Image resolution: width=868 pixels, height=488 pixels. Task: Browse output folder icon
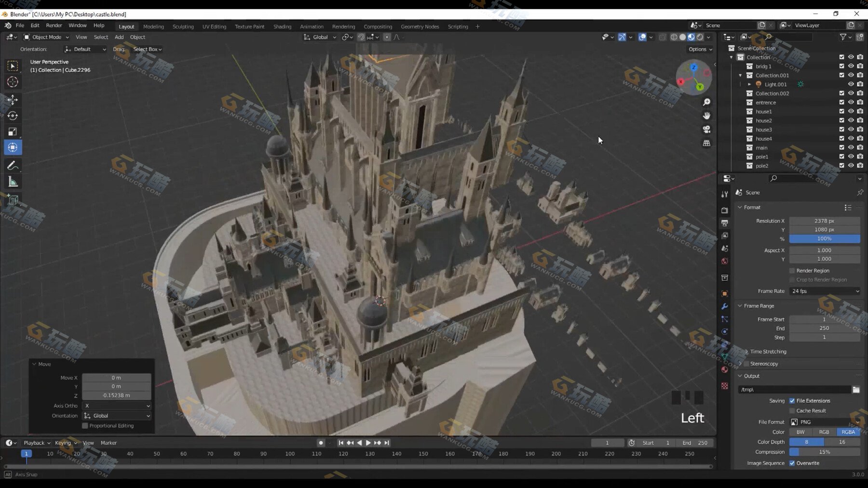click(856, 389)
